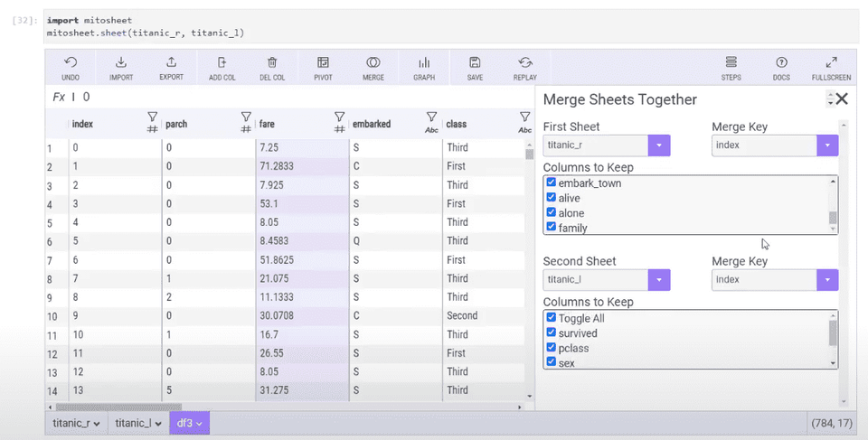Uncheck pclass column checkbox

(x=551, y=347)
